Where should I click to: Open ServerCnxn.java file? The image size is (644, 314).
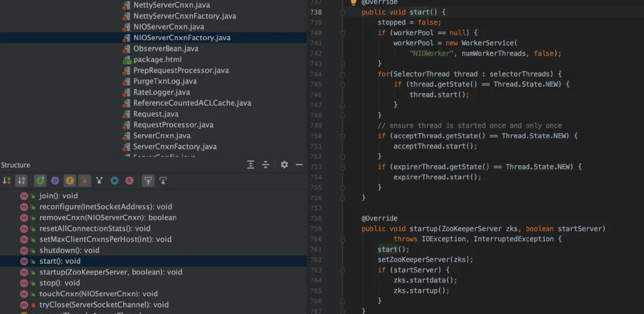pyautogui.click(x=162, y=136)
